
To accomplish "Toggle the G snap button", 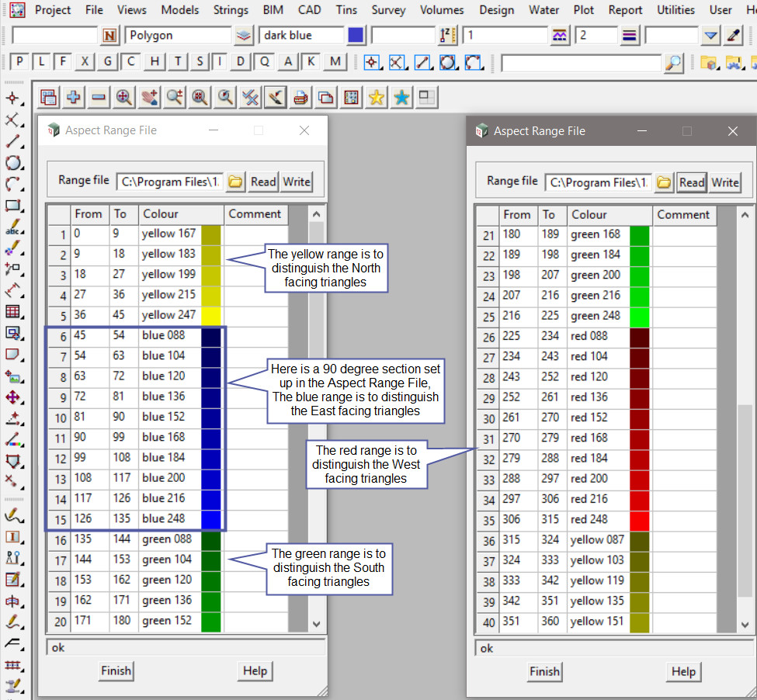I will coord(108,62).
